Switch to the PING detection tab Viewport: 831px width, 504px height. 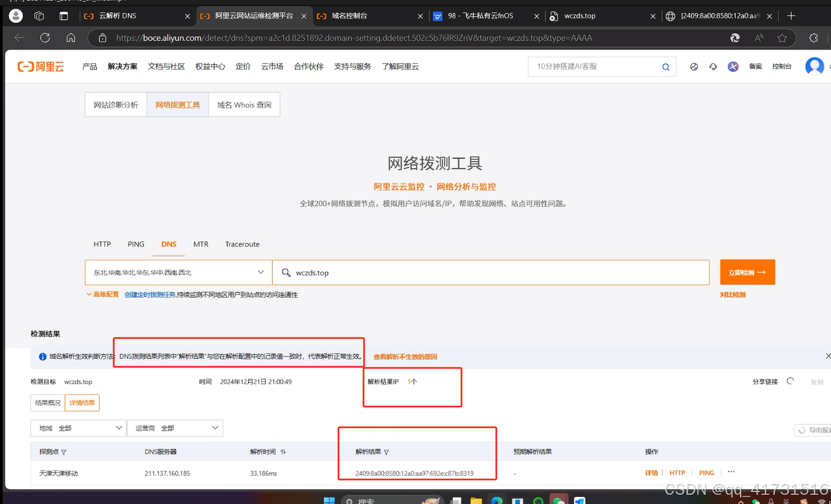pos(136,244)
